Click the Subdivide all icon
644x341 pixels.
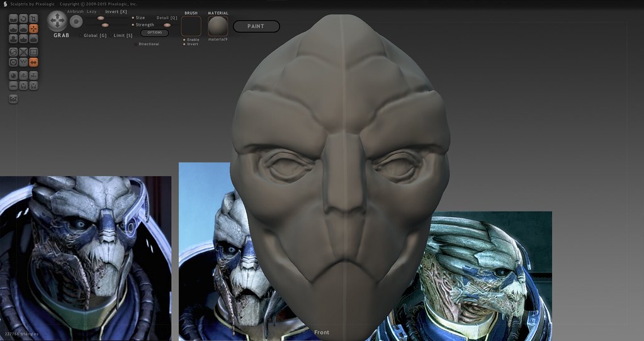click(33, 52)
